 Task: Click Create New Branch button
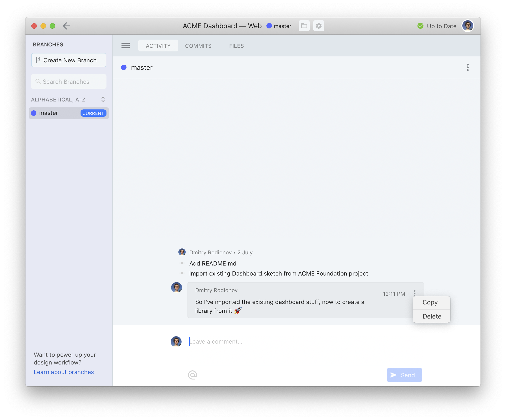[x=69, y=60]
